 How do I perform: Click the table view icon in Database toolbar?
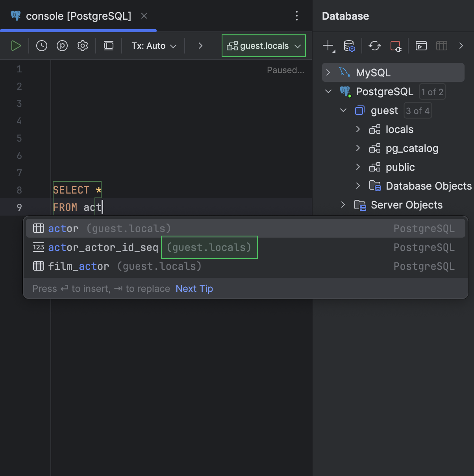pyautogui.click(x=441, y=46)
